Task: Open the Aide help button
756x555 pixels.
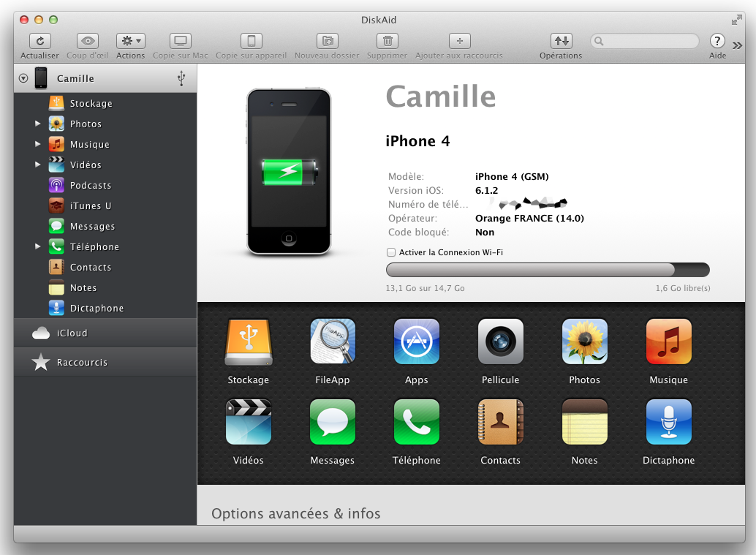Action: tap(717, 42)
